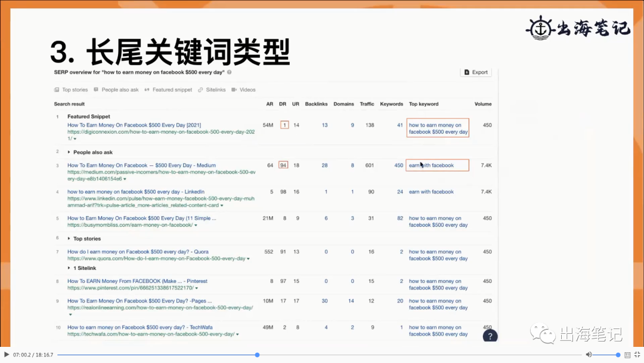Open the Quora search result link
The height and width of the screenshot is (363, 644).
pyautogui.click(x=138, y=252)
